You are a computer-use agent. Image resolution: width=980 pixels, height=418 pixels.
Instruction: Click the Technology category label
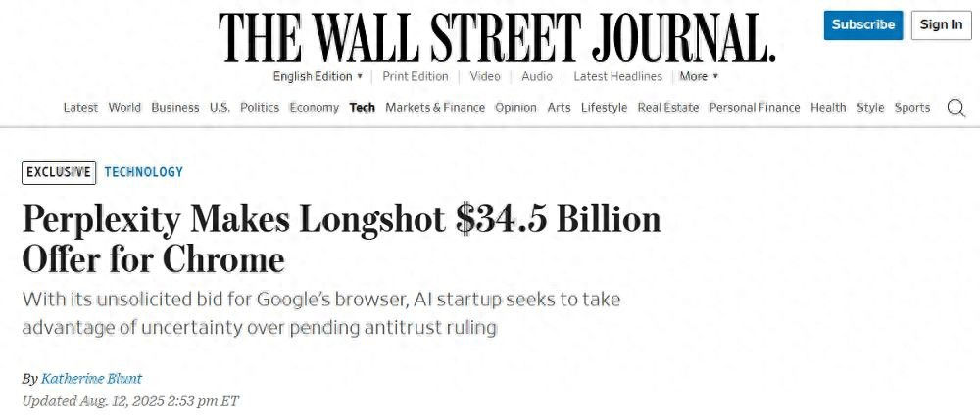144,172
